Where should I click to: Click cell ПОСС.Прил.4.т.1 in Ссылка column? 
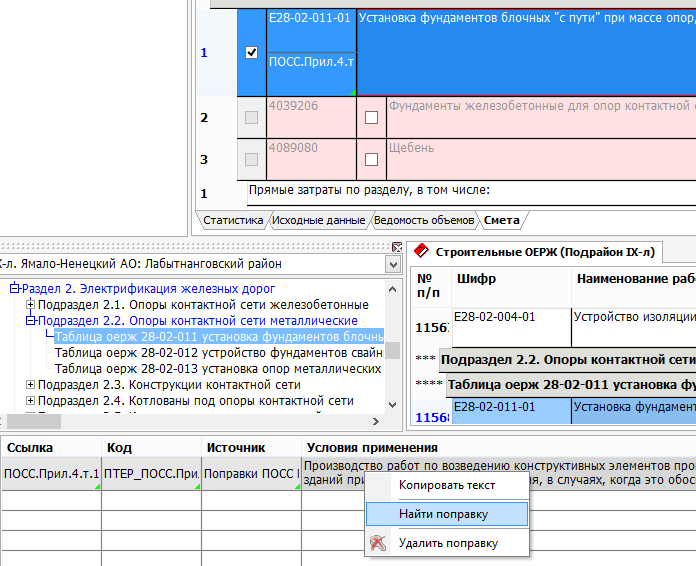51,474
